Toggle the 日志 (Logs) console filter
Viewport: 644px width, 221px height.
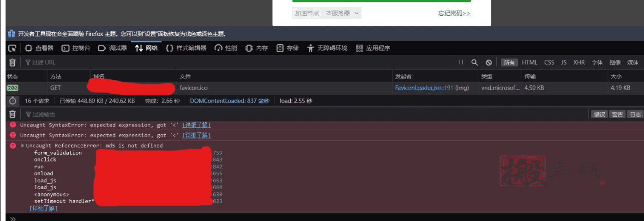(635, 114)
